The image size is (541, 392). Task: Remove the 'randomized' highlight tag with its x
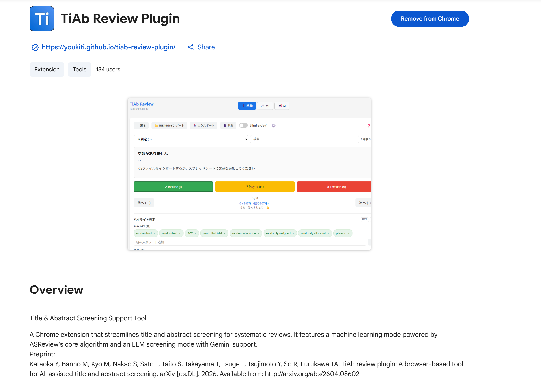pyautogui.click(x=154, y=233)
